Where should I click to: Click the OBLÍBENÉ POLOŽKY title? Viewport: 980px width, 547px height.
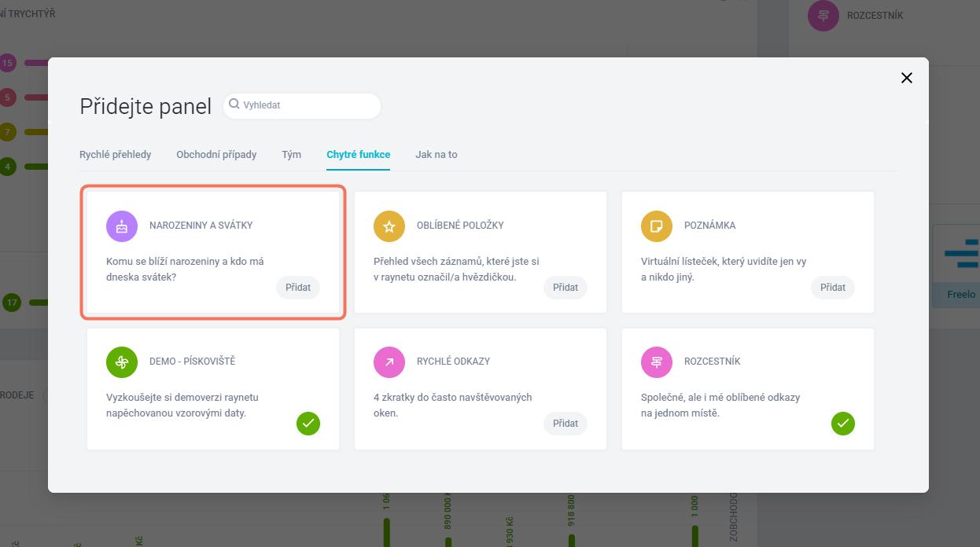(x=460, y=226)
